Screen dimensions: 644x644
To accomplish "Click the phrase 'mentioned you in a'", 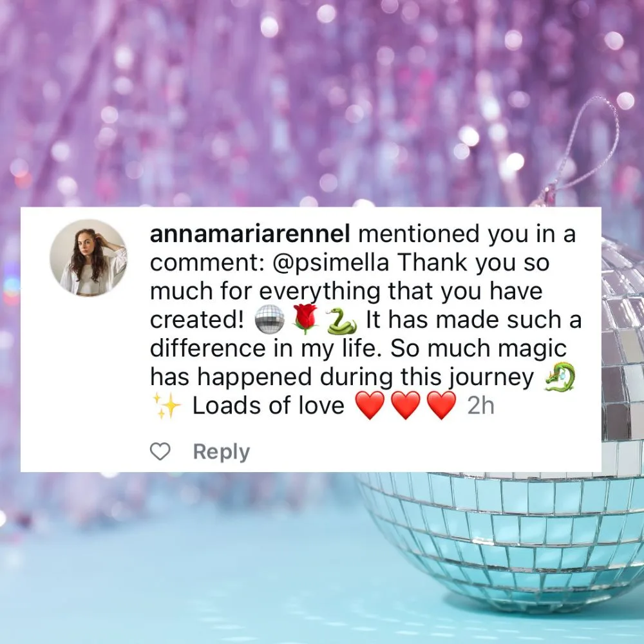I will tap(467, 234).
